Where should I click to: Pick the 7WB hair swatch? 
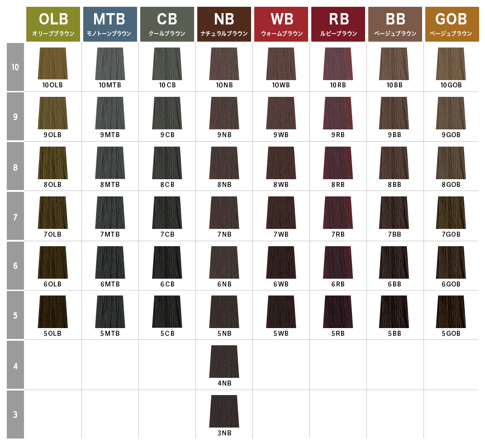pos(281,213)
